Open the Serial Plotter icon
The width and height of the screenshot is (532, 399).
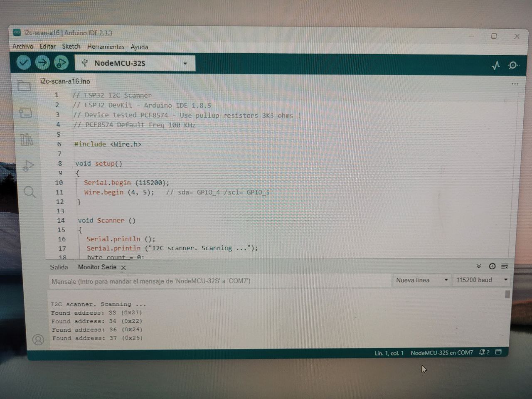tap(495, 65)
